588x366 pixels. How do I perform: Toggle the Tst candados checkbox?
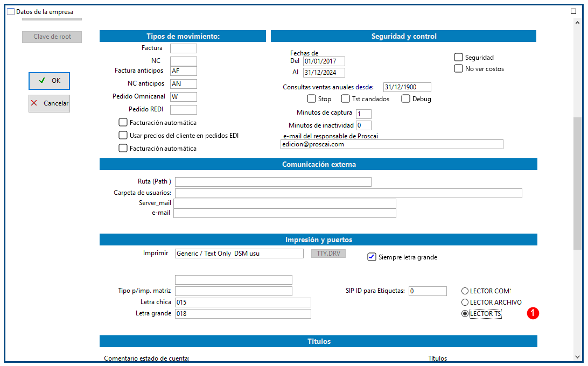[345, 98]
